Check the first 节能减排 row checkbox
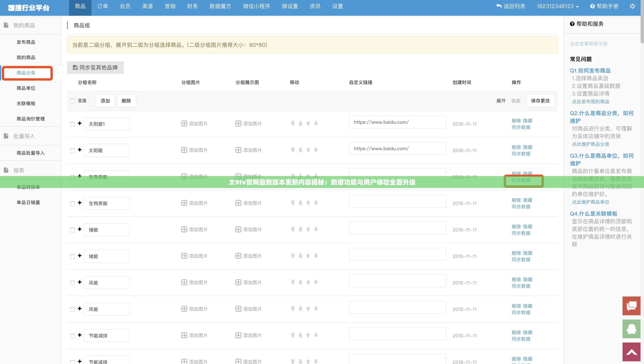Screen dimensions: 644x364 pos(72,336)
